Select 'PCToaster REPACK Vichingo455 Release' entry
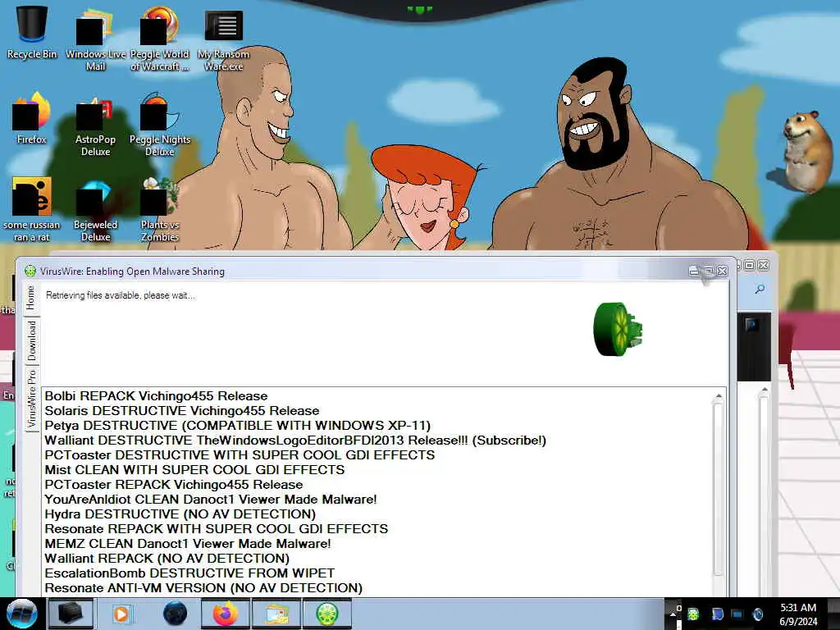840x630 pixels. tap(174, 484)
